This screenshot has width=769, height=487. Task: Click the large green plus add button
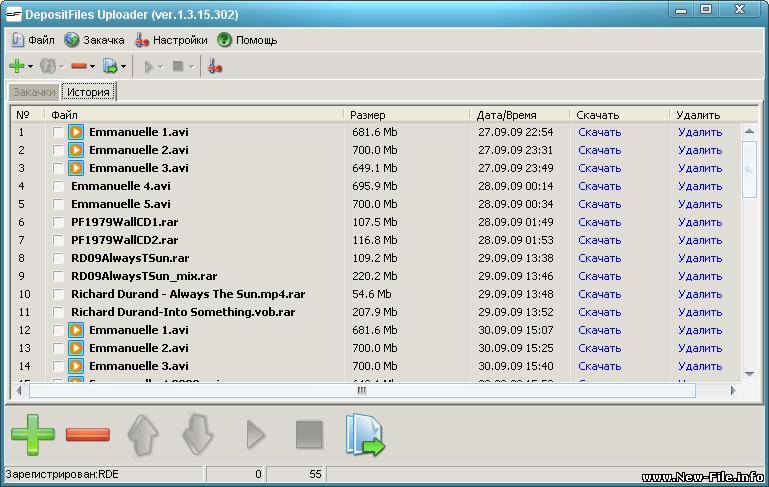(33, 435)
